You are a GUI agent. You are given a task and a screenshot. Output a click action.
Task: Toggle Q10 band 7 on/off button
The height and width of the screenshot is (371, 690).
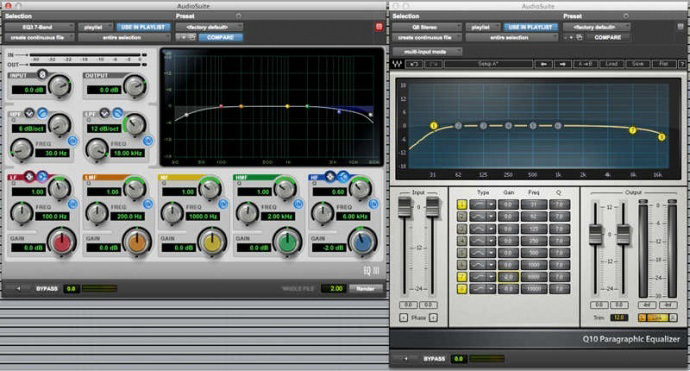[462, 277]
